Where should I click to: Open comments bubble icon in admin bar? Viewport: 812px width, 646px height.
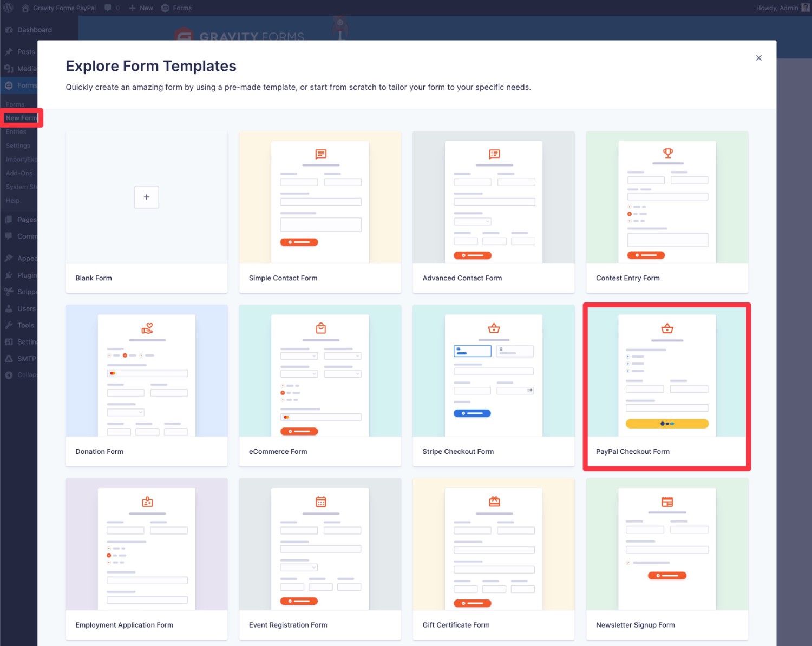click(x=108, y=8)
